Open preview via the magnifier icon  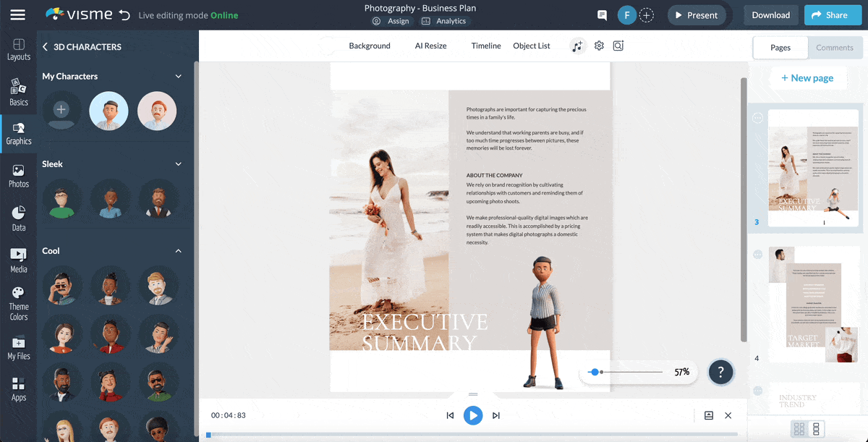(x=618, y=46)
